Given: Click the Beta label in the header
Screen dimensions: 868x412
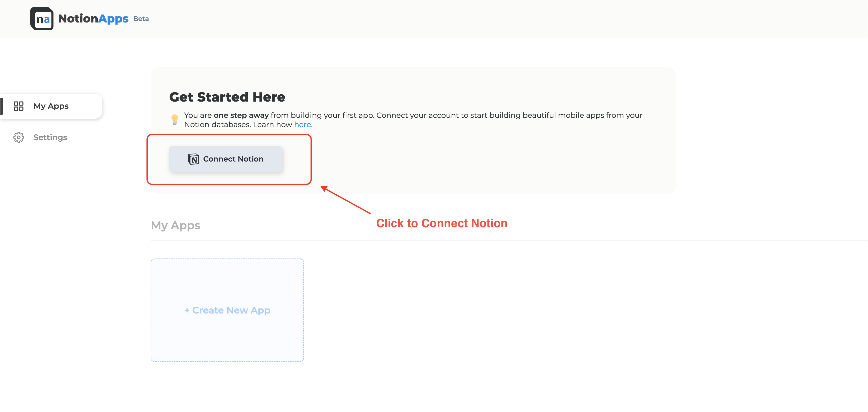Looking at the screenshot, I should 141,19.
